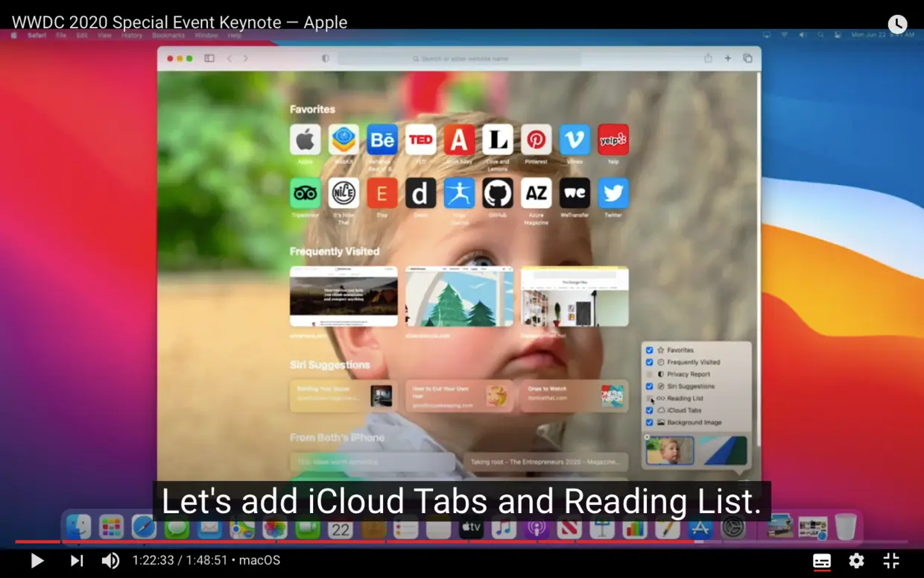The image size is (924, 578).
Task: Open the privacy shield toolbar icon
Action: (x=326, y=58)
